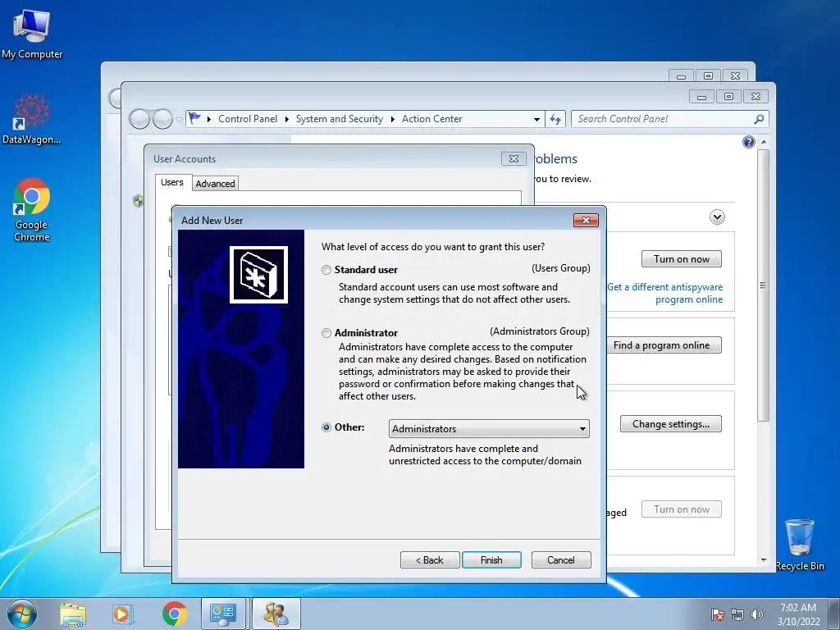Click the search magnifier icon
840x630 pixels.
[x=759, y=119]
